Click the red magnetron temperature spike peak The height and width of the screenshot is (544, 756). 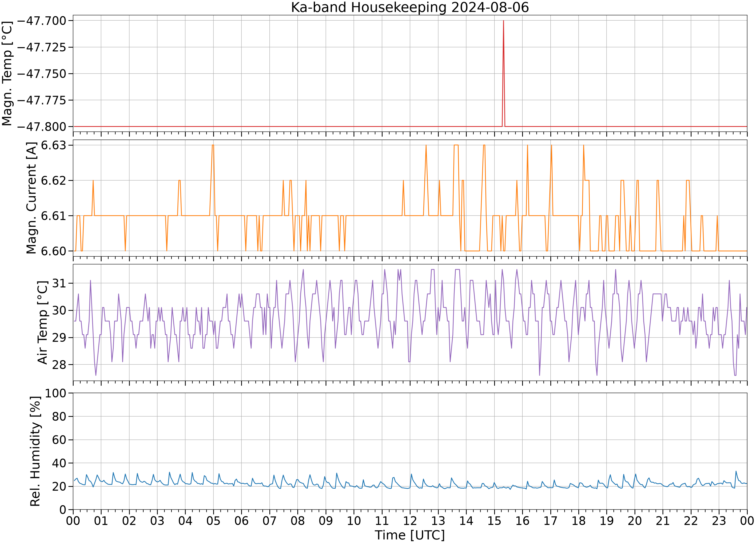click(503, 21)
